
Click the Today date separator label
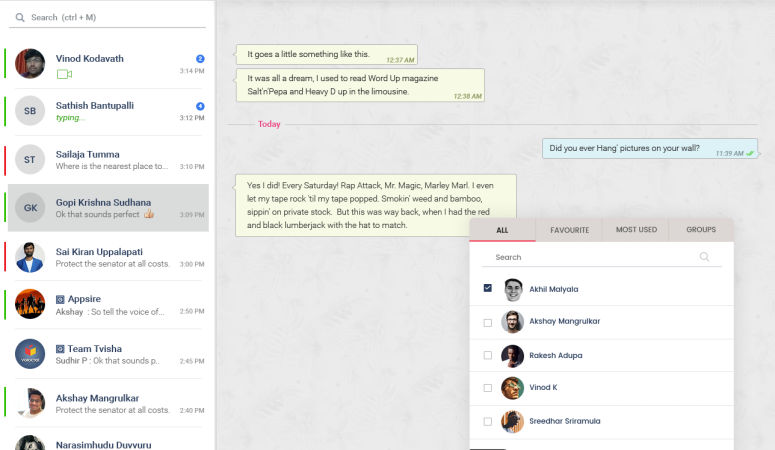click(x=269, y=124)
